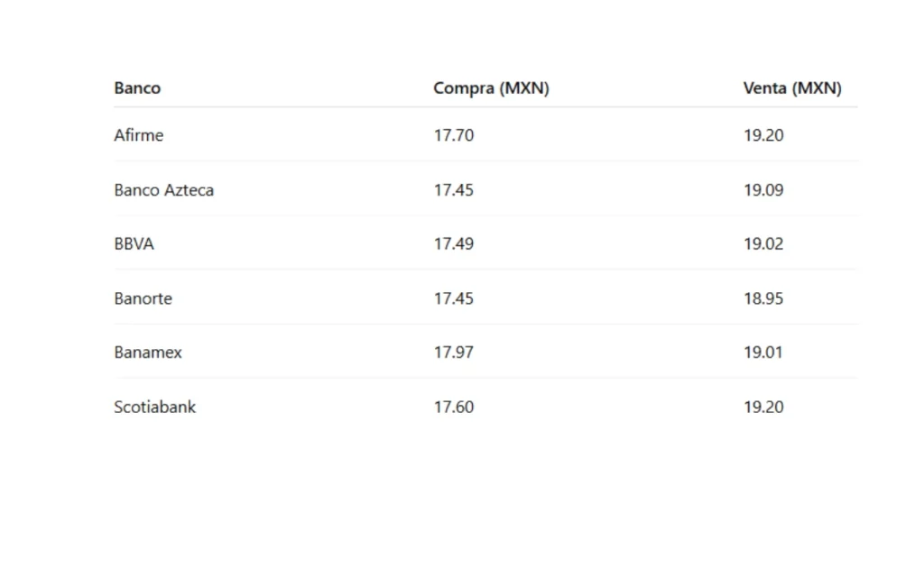Click the Banamex bank name

point(148,352)
